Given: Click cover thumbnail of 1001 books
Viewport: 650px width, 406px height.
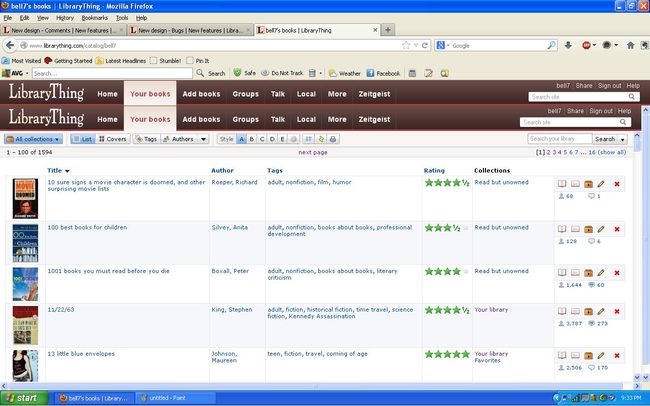Looking at the screenshot, I should click(x=25, y=284).
